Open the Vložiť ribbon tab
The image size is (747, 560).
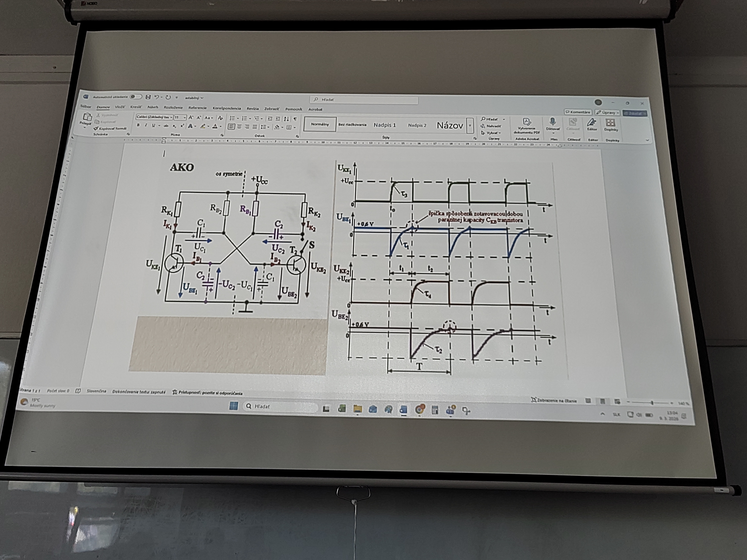[x=120, y=107]
